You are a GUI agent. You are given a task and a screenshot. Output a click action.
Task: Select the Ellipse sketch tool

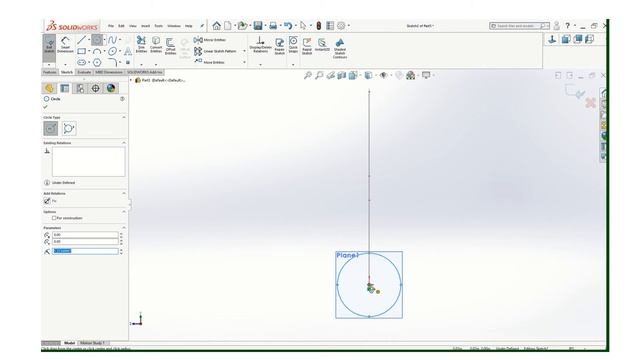(113, 51)
